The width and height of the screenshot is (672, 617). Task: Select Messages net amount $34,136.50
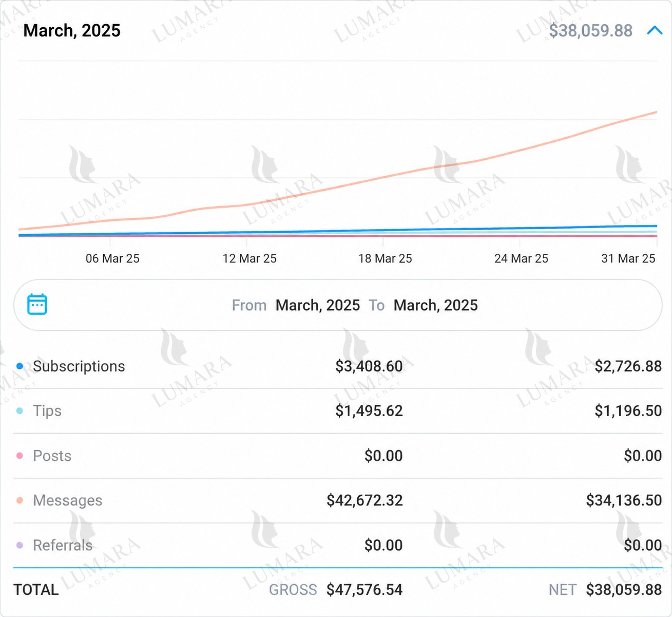[x=624, y=500]
